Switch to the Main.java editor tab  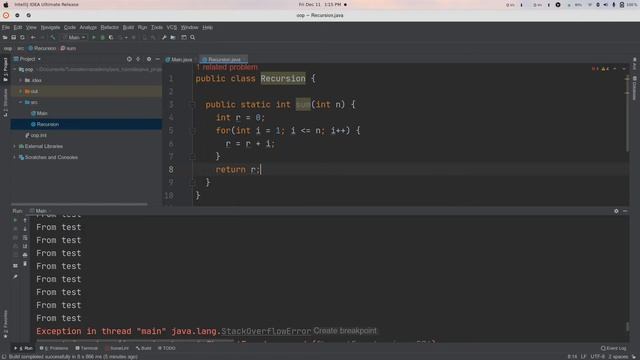179,60
